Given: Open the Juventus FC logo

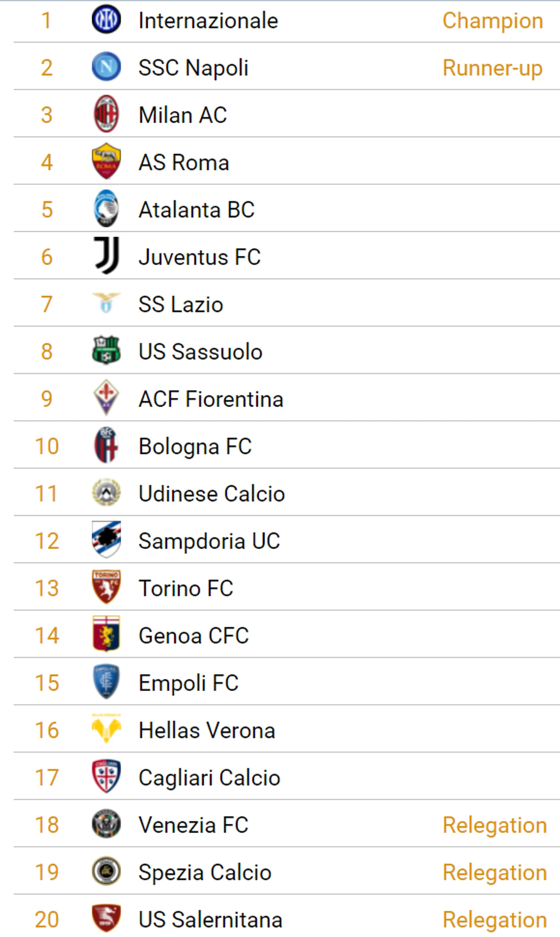Looking at the screenshot, I should pyautogui.click(x=106, y=256).
